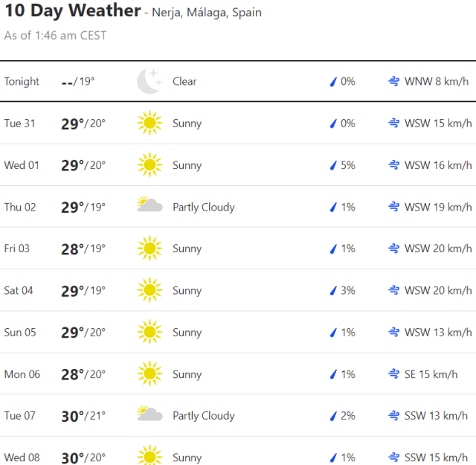Open the Mon 06 day label
Image resolution: width=476 pixels, height=465 pixels.
click(22, 374)
